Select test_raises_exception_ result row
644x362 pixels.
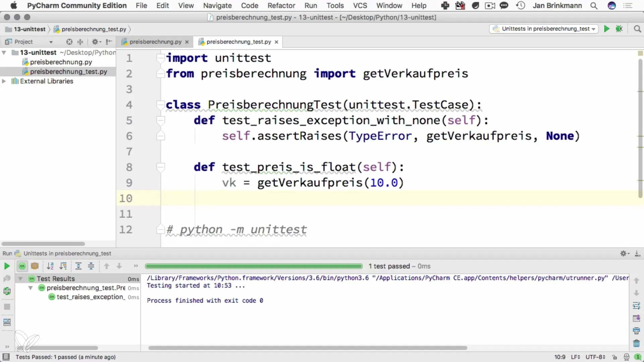click(x=91, y=297)
